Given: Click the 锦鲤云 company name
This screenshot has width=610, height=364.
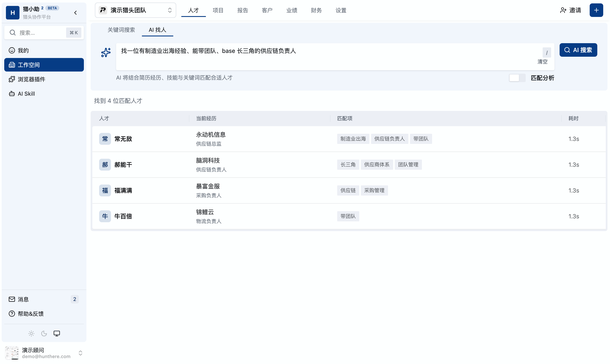Looking at the screenshot, I should coord(205,212).
